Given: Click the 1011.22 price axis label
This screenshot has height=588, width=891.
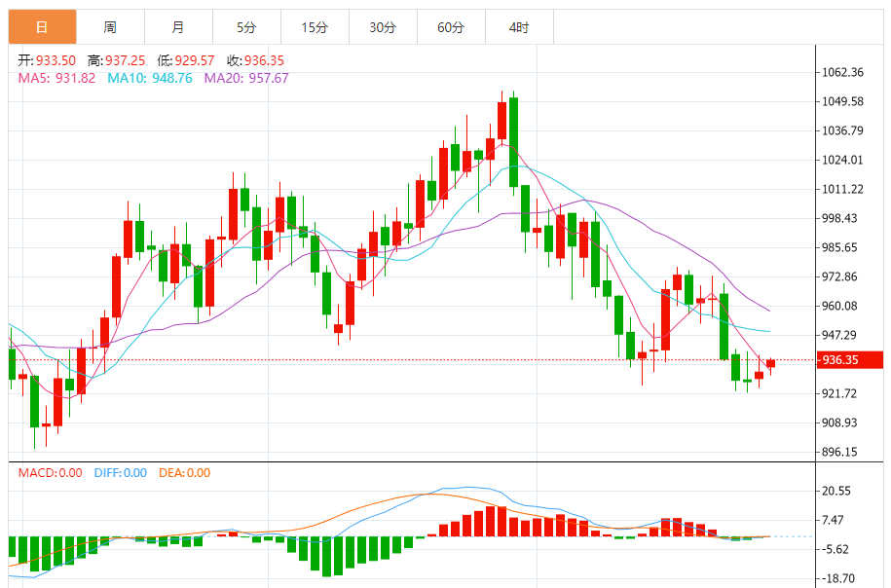Looking at the screenshot, I should (842, 189).
